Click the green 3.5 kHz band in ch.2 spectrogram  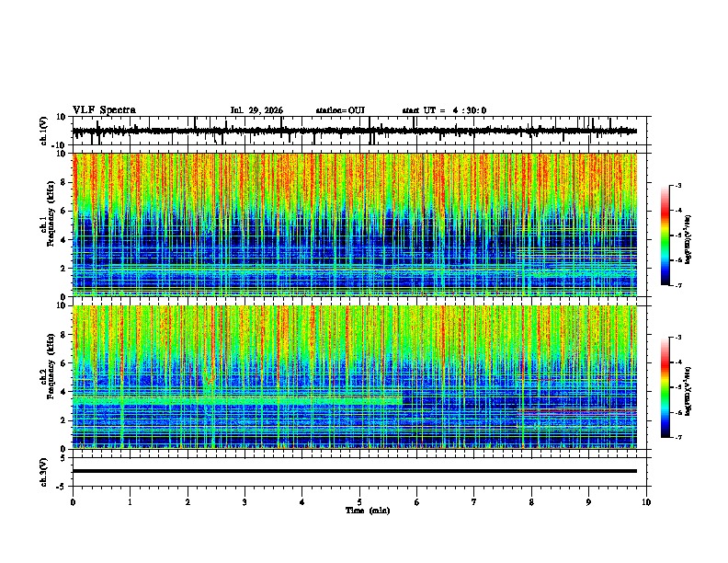[237, 400]
